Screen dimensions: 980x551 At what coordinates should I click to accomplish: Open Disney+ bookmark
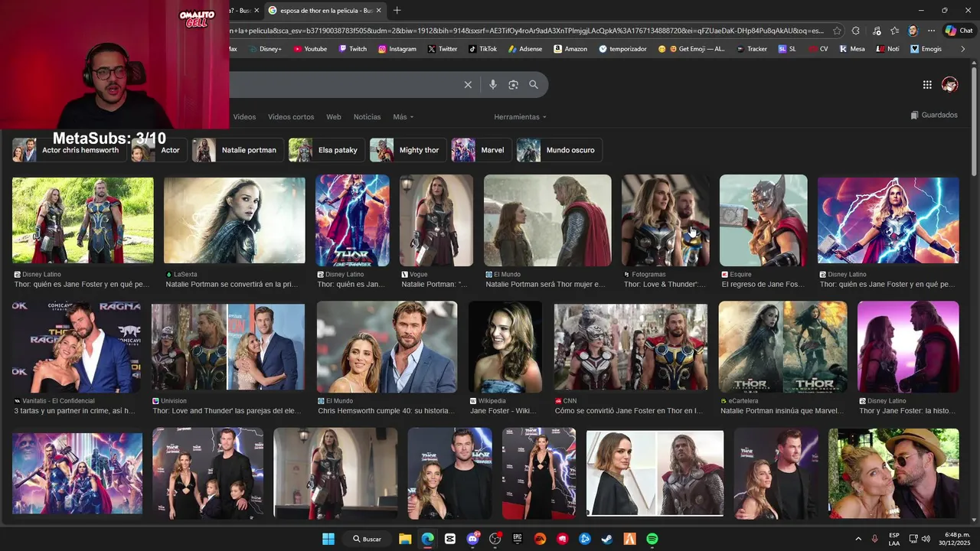point(265,49)
